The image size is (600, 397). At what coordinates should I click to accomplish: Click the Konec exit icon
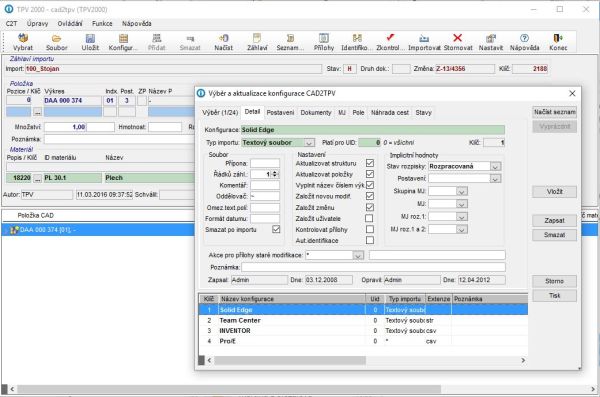558,38
